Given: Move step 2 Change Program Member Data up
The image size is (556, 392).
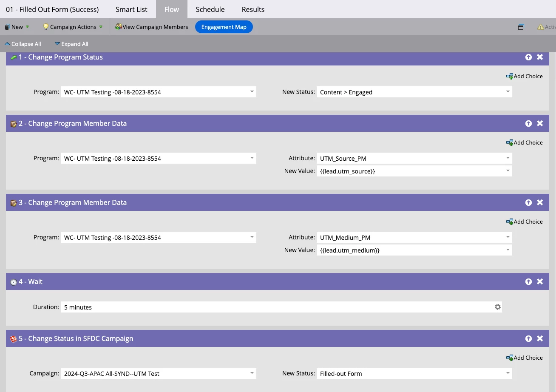Looking at the screenshot, I should [528, 123].
